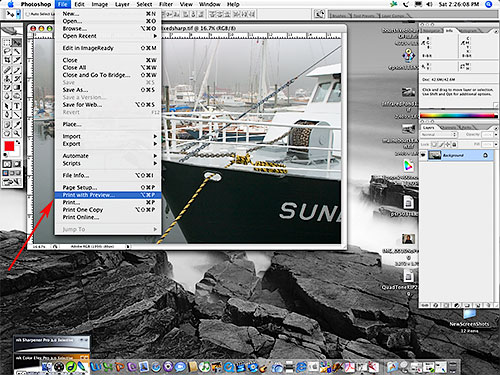Open the layer Opacity dropdown arrow

pos(495,134)
